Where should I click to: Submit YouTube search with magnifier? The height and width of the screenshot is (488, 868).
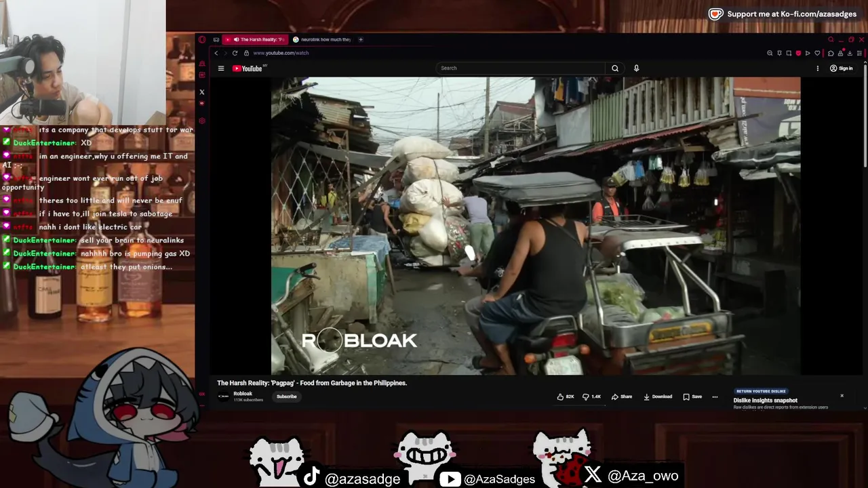615,68
